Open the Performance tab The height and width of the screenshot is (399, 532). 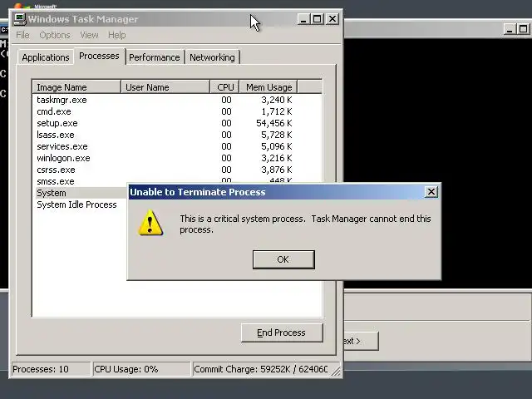(155, 57)
